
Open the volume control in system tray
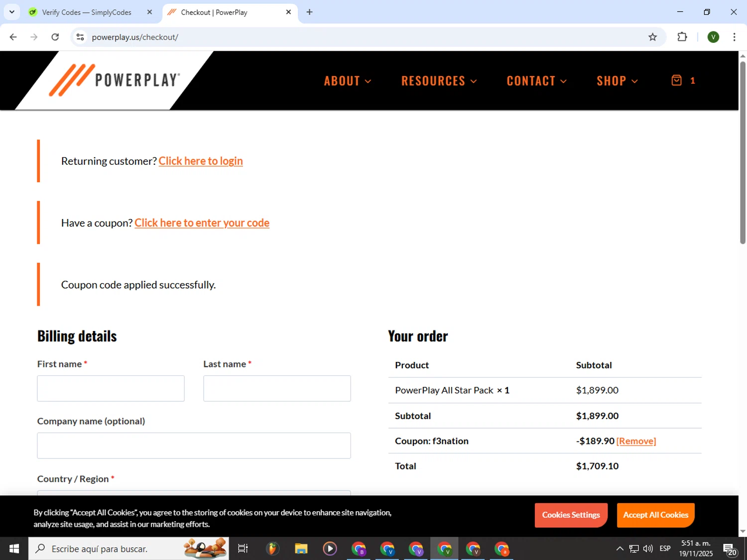(648, 549)
